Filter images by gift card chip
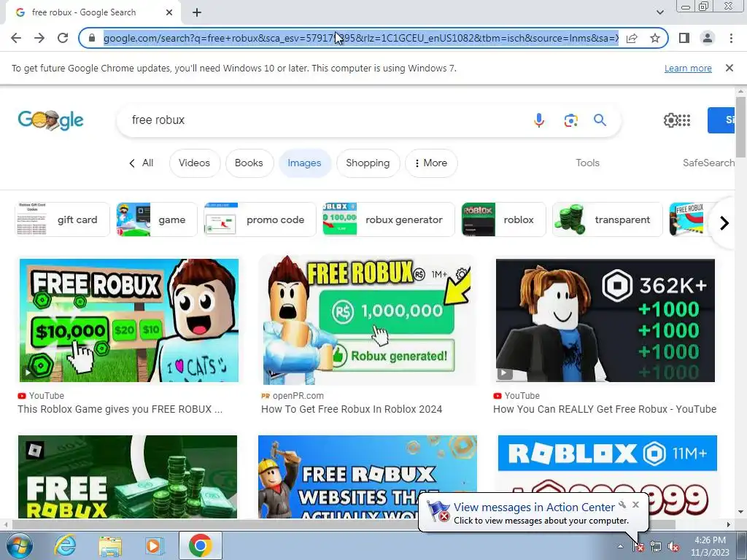 [63, 219]
